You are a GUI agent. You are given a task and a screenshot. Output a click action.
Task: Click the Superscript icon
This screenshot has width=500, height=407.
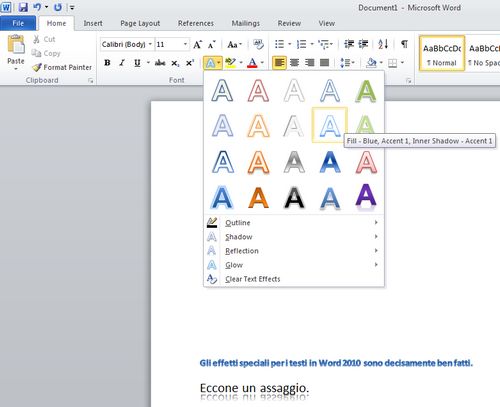[x=190, y=63]
